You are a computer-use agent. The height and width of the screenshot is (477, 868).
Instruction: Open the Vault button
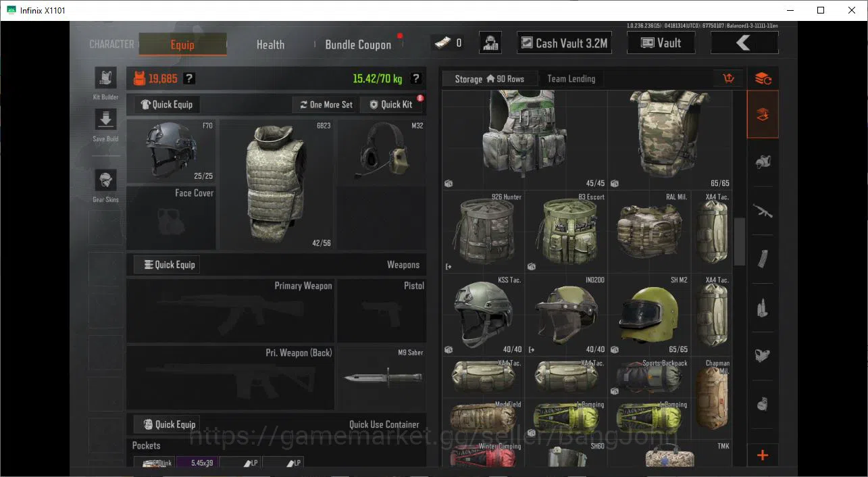coord(661,43)
